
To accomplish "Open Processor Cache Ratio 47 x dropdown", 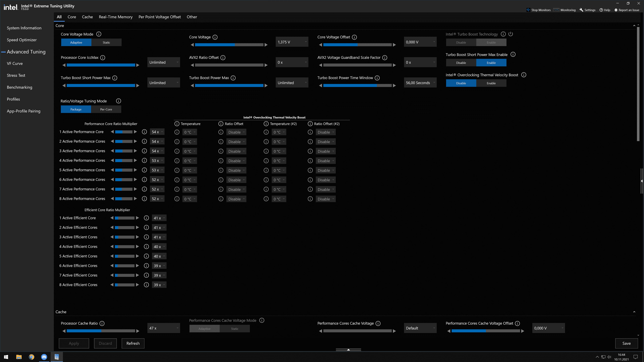I will [164, 328].
